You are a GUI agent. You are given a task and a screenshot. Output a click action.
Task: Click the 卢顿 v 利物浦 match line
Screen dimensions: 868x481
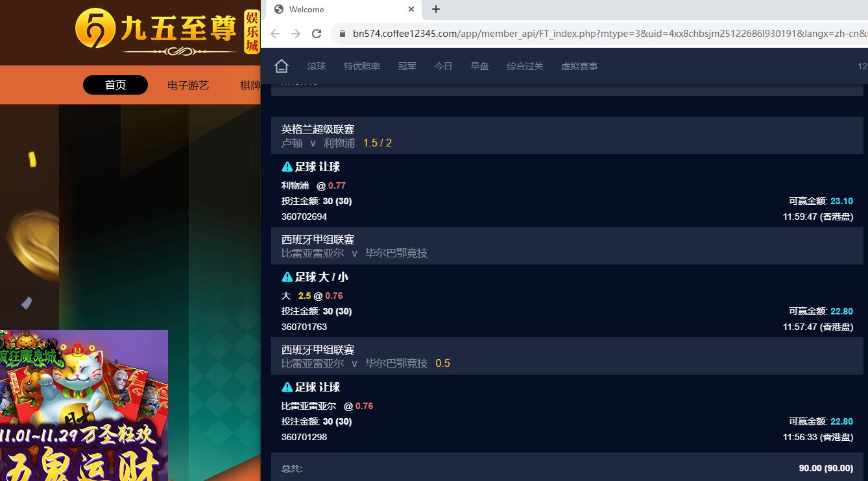coord(318,143)
